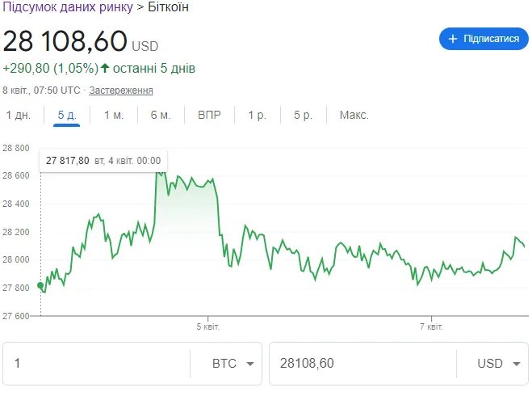Click the green chart starting point dot

tap(40, 285)
